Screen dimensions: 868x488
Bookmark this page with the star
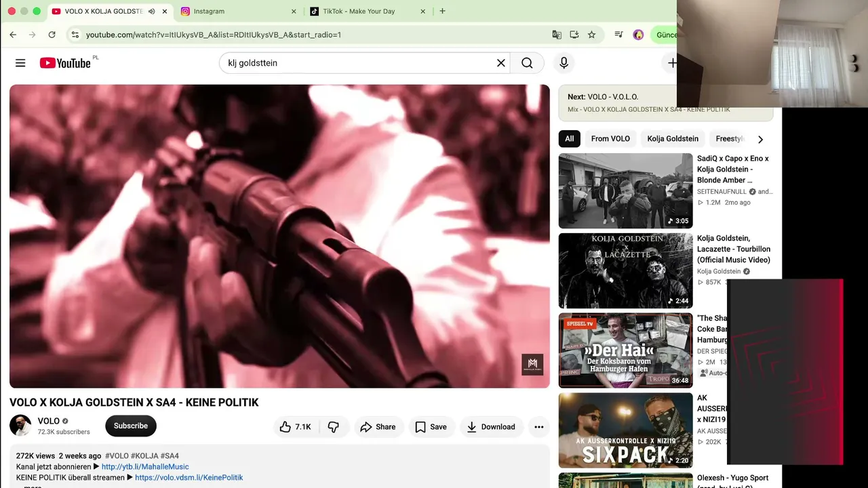point(591,35)
